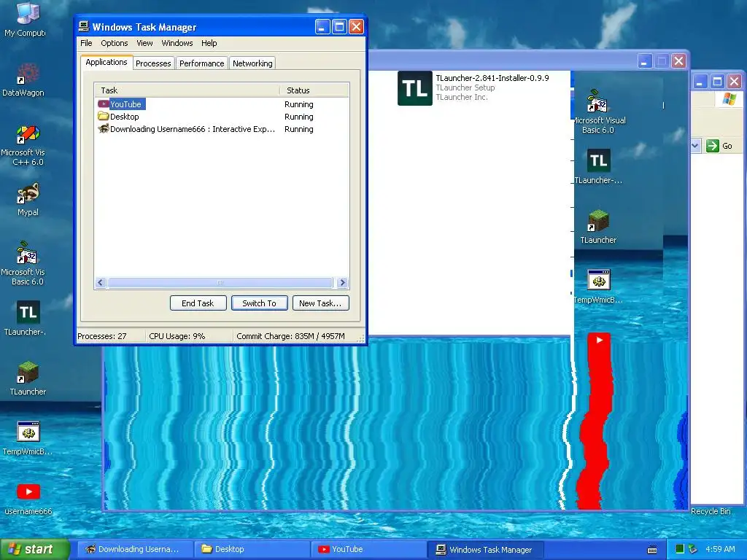Viewport: 747px width, 560px height.
Task: Click the green Go arrow in rightmost window
Action: (x=713, y=146)
